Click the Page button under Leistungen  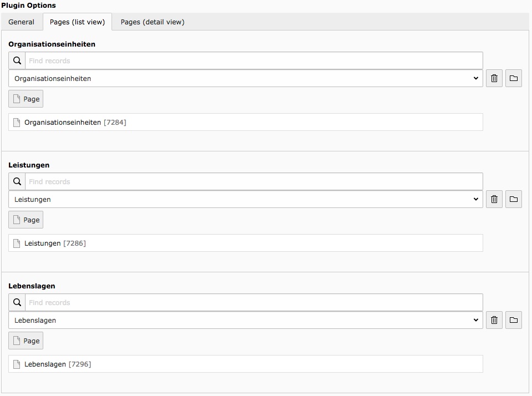[x=26, y=220]
